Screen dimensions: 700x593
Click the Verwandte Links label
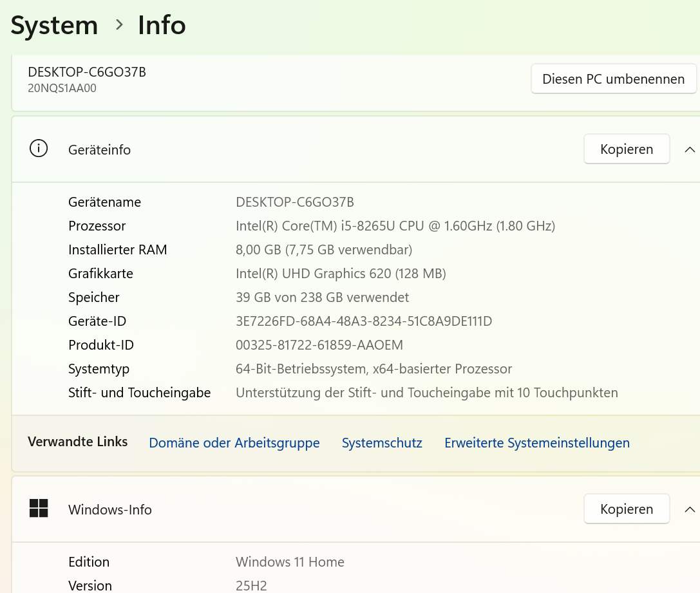pyautogui.click(x=78, y=441)
